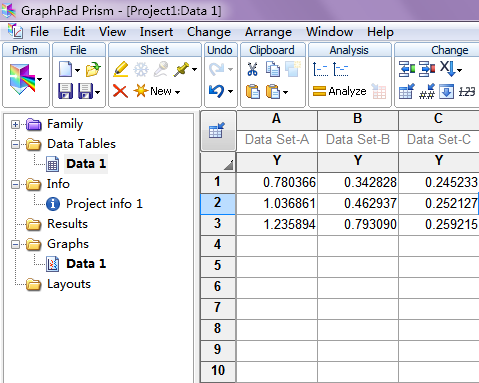Image resolution: width=479 pixels, height=383 pixels.
Task: Open the Prism logo dropdown arrow
Action: click(x=40, y=79)
